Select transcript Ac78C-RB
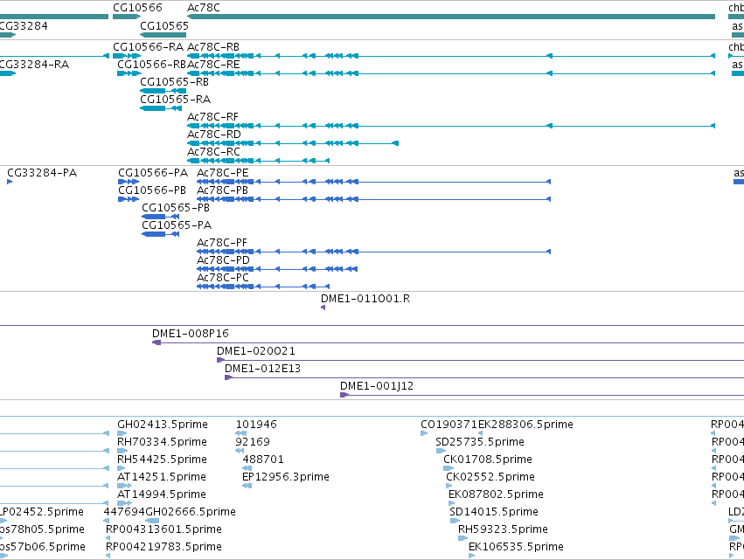Viewport: 744px width, 560px height. pos(451,56)
